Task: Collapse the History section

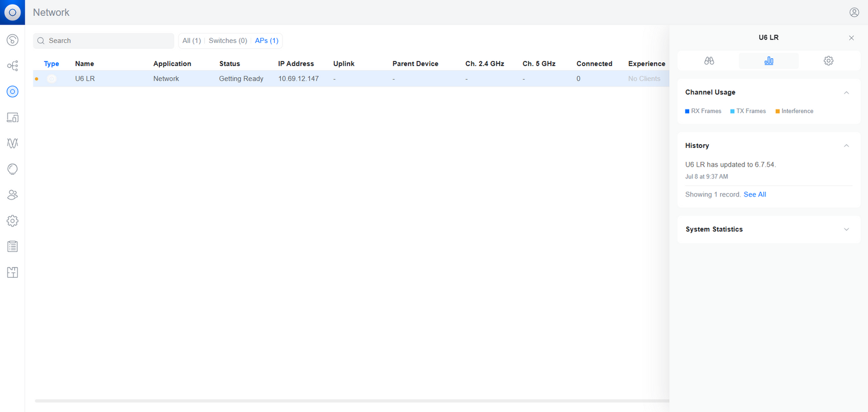Action: [x=846, y=145]
